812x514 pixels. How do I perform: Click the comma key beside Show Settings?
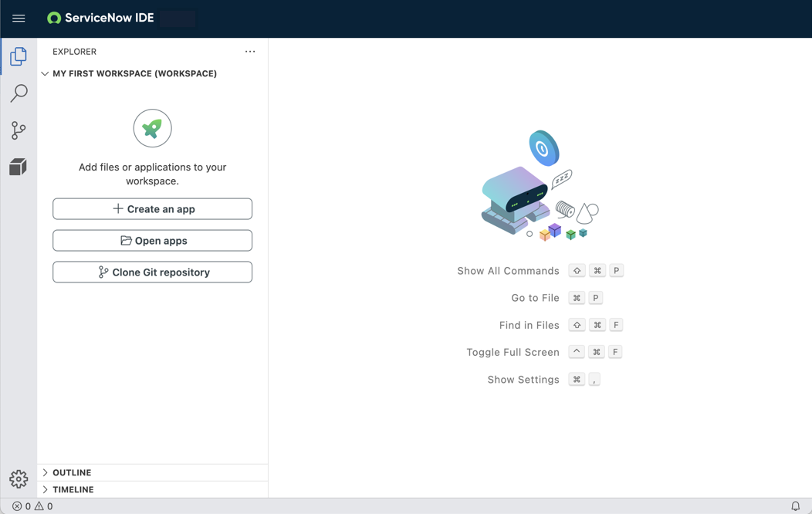pos(594,380)
